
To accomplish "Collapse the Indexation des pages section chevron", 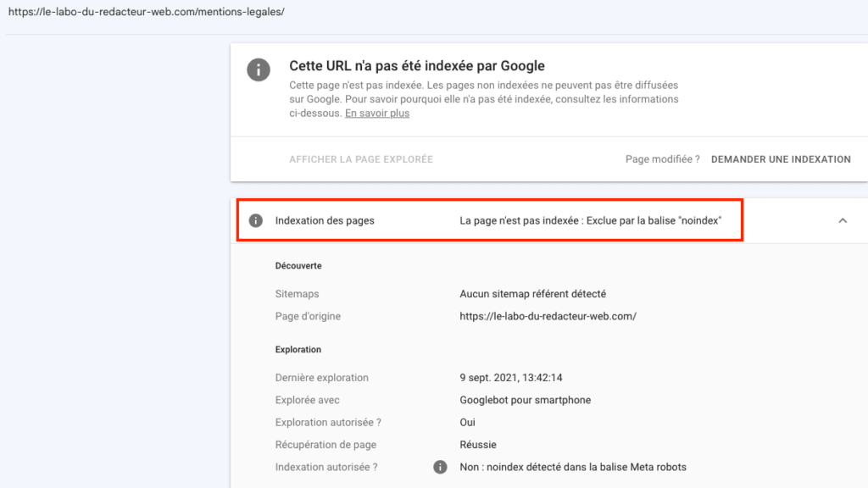I will (x=843, y=221).
